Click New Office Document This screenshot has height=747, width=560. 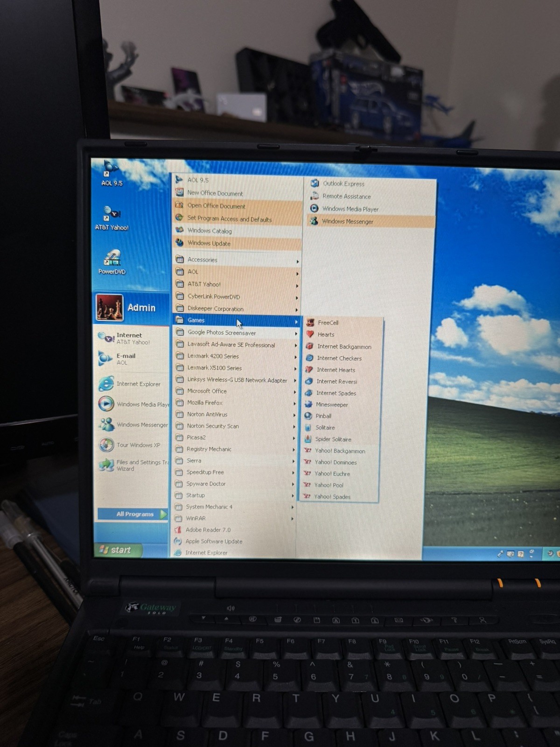click(238, 193)
